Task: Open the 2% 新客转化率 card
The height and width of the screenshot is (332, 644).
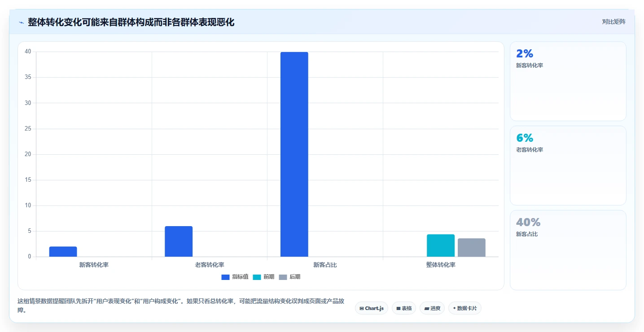Action: pos(568,81)
